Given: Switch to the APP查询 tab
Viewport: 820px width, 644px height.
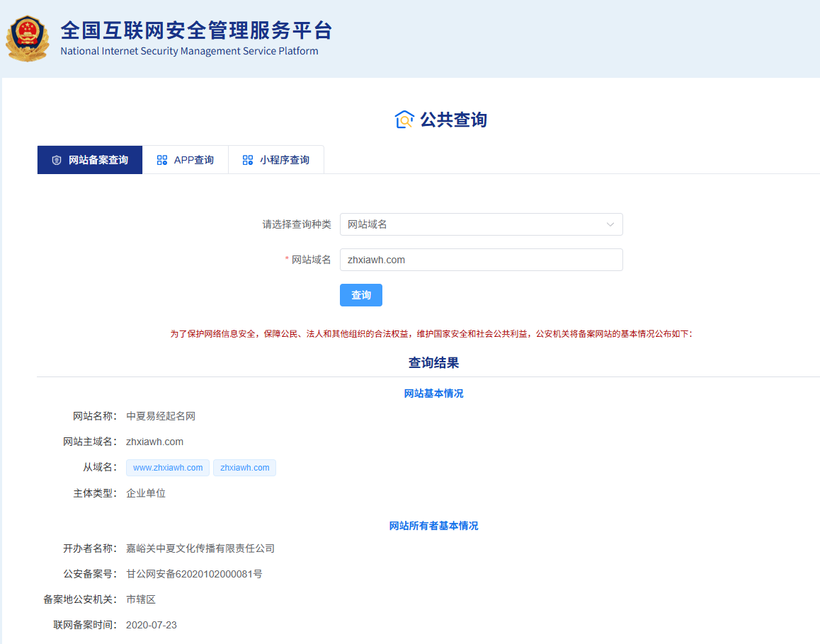Looking at the screenshot, I should click(x=186, y=160).
